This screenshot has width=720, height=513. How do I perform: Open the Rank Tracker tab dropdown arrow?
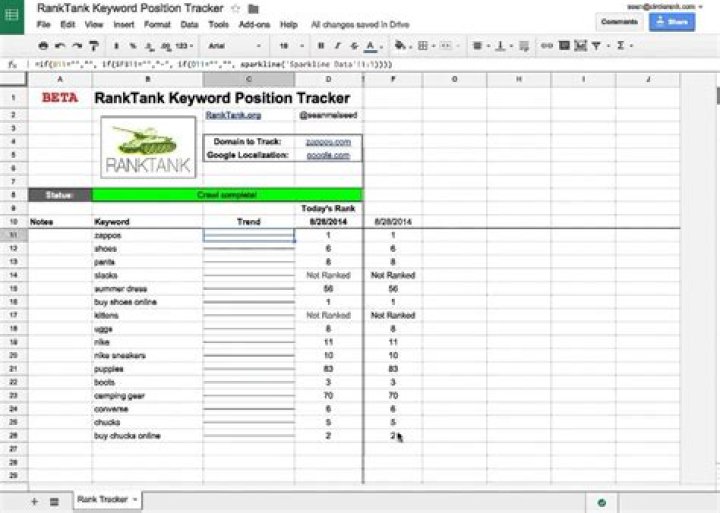tap(135, 499)
